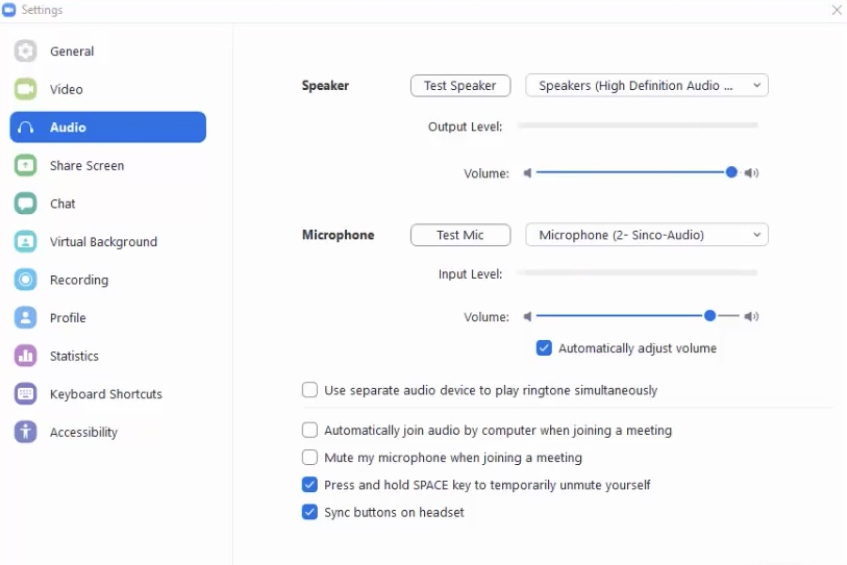
Task: Click the speaker volume slider handle
Action: pos(731,173)
